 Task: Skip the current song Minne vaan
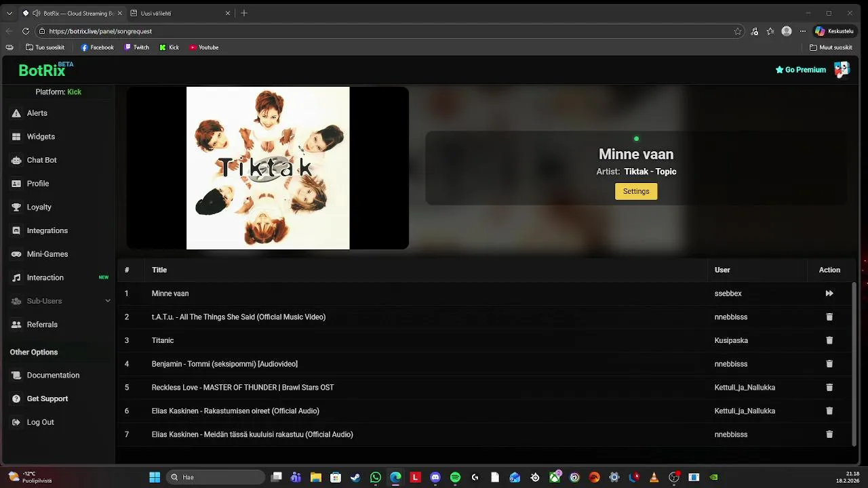(829, 293)
